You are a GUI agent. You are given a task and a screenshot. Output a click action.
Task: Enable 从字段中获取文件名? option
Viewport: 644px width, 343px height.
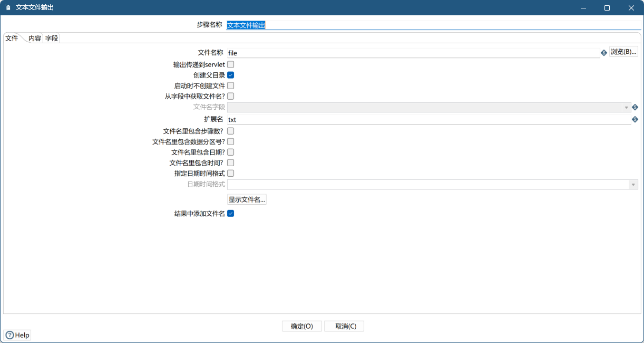[230, 96]
